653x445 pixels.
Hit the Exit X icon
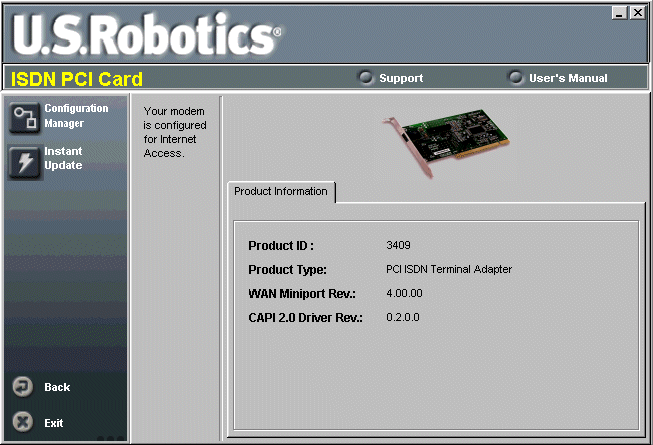pyautogui.click(x=24, y=422)
